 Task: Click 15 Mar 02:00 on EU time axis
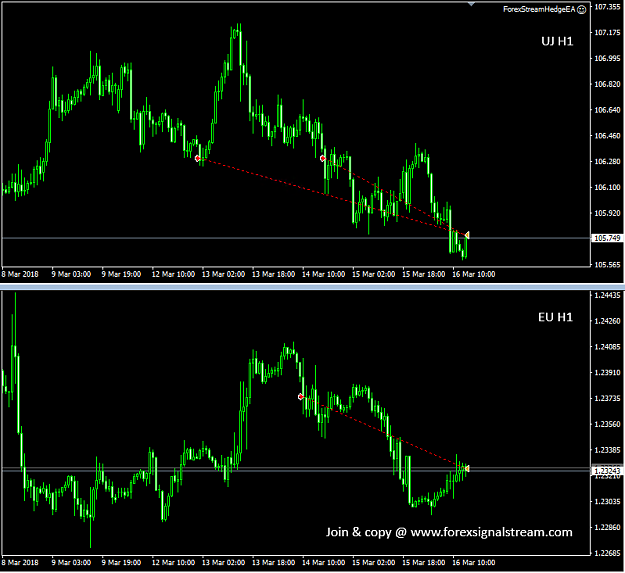coord(373,563)
